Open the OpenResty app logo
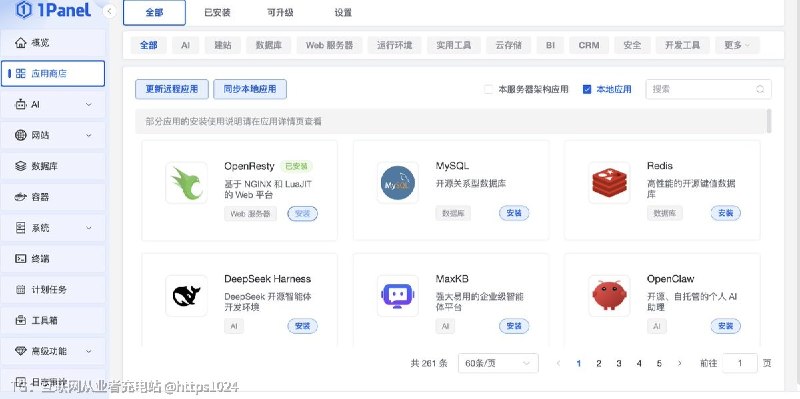 tap(187, 183)
